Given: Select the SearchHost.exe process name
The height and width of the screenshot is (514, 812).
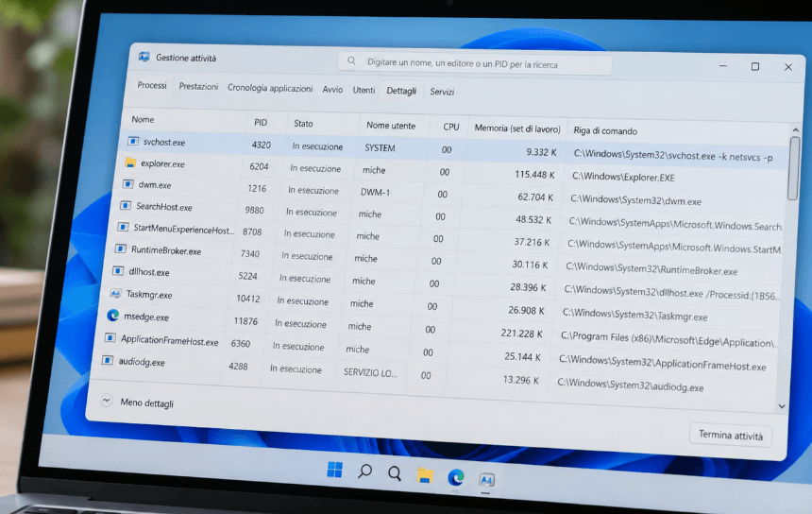Looking at the screenshot, I should pos(164,207).
